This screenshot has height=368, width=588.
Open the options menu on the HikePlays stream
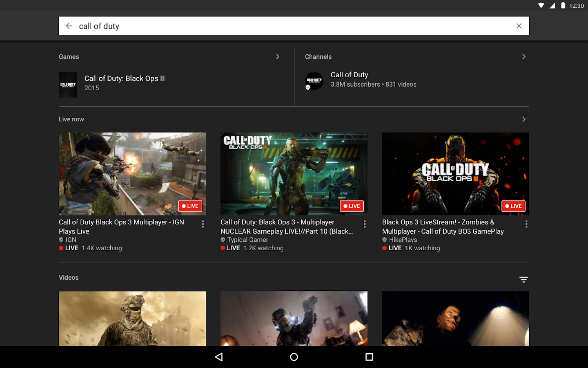(x=526, y=224)
